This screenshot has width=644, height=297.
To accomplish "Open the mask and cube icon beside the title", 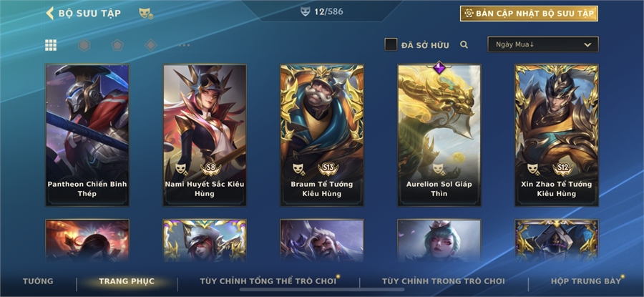I will coord(146,14).
